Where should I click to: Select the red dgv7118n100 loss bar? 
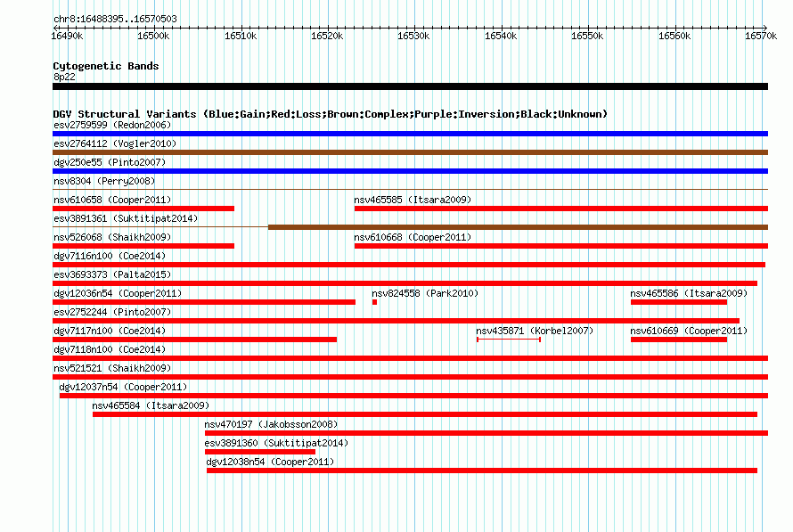click(410, 358)
